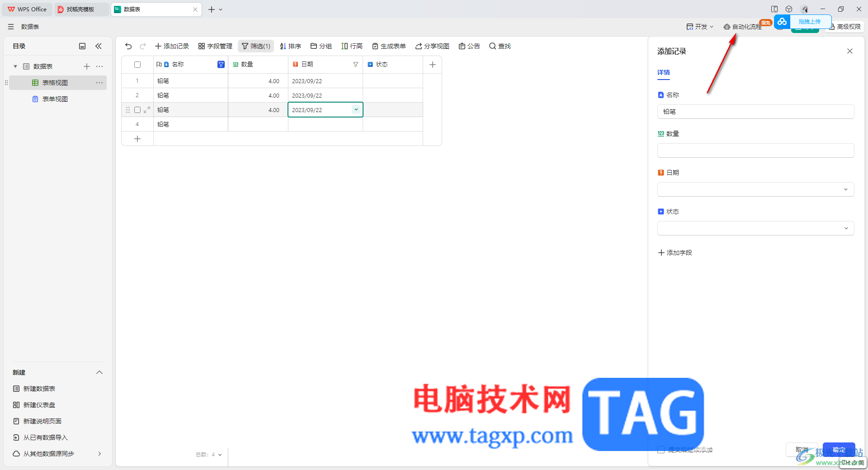Toggle the select-all checkbox in table header
Screen dimensions: 868x470
point(137,65)
